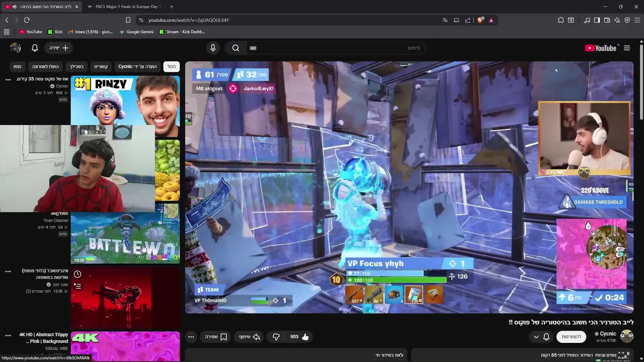644x362 pixels.
Task: Bookmark this page via address bar icon
Action: click(128, 20)
